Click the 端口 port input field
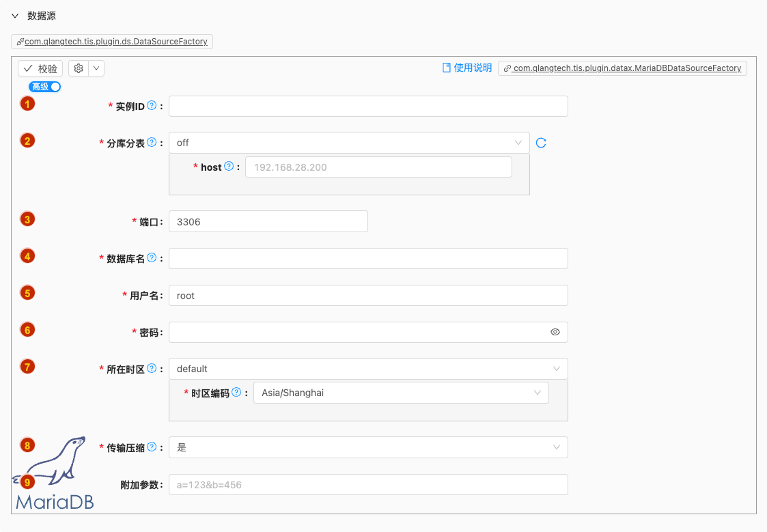Image resolution: width=767 pixels, height=532 pixels. click(x=268, y=221)
